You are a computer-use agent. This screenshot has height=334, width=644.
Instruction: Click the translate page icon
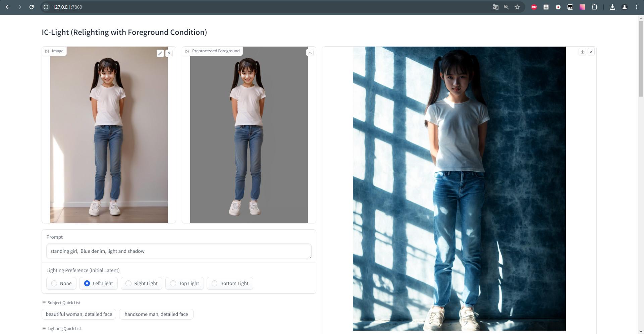[495, 7]
